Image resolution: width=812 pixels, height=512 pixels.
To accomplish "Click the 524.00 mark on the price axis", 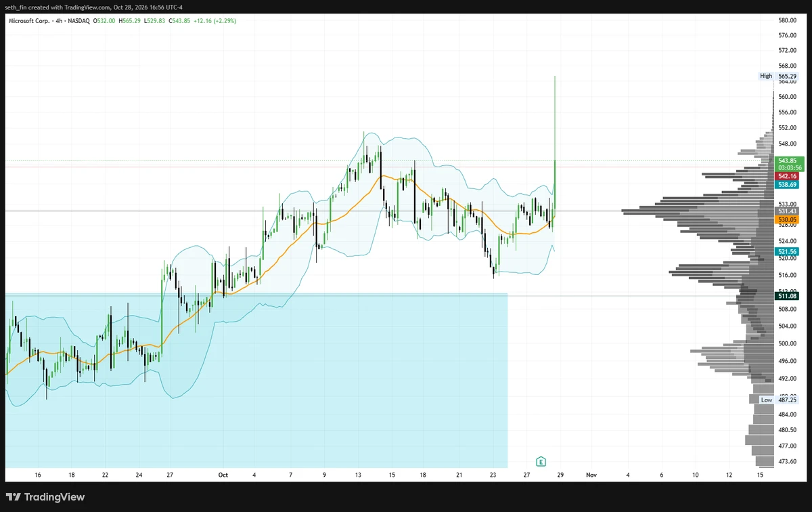I will pos(787,242).
